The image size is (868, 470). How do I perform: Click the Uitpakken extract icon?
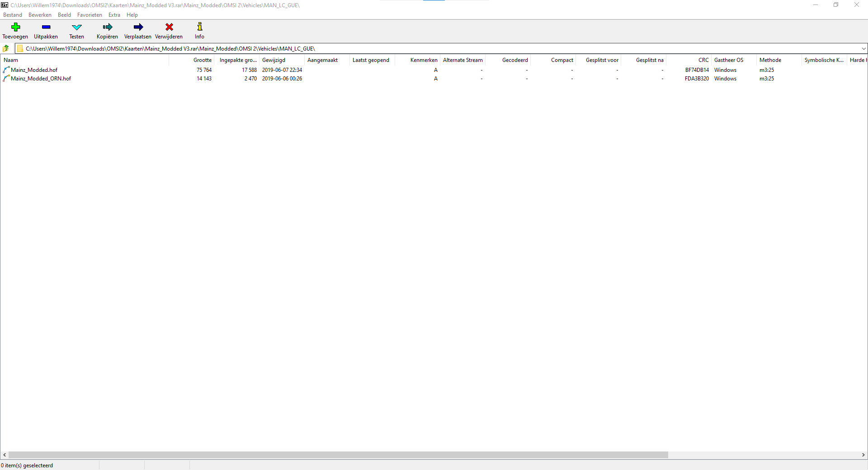(x=46, y=28)
